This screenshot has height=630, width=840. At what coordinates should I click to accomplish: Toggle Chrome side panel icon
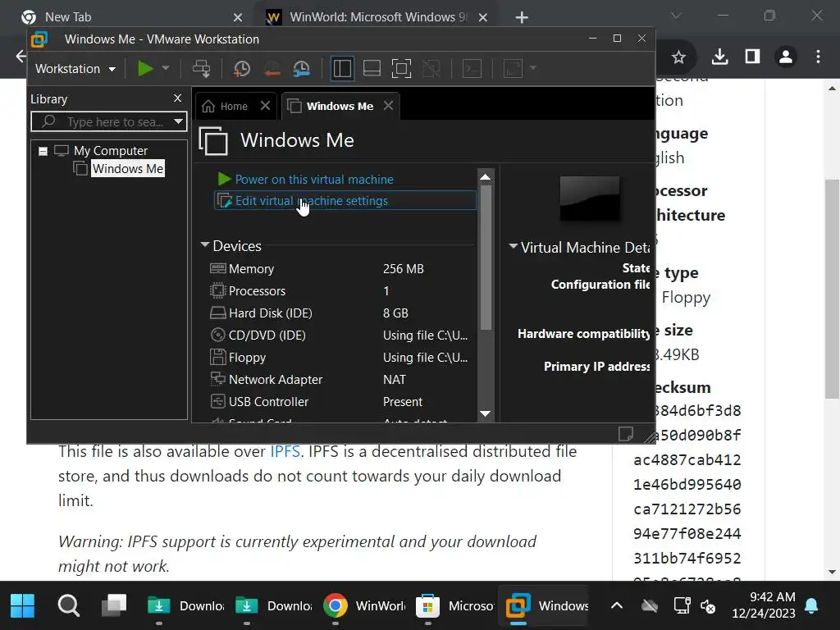point(753,57)
